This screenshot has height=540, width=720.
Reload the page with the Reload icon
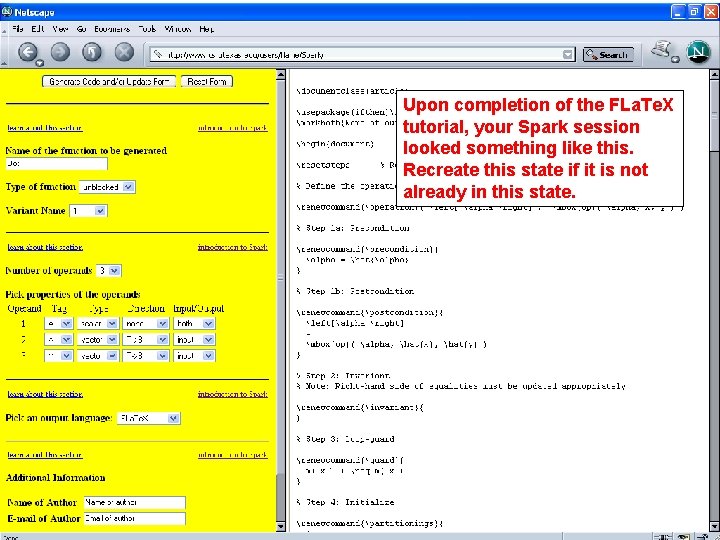92,52
